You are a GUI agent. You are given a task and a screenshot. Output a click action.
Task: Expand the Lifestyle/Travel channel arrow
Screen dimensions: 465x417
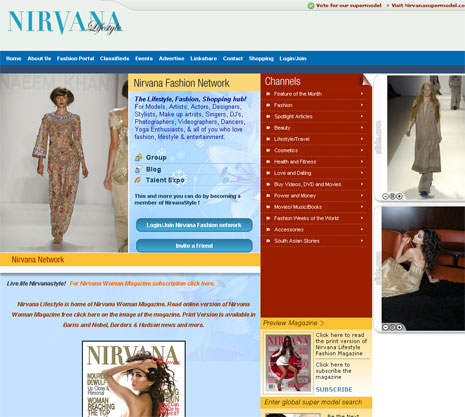click(x=362, y=139)
